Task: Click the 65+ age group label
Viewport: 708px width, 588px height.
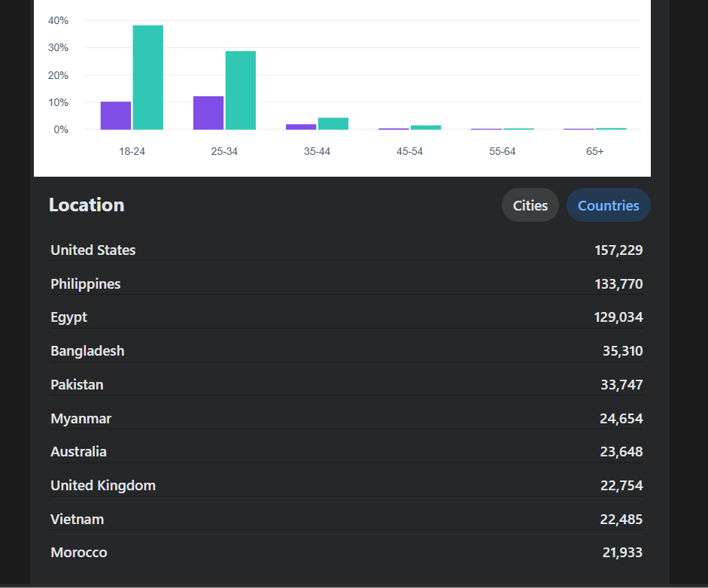Action: pos(594,151)
